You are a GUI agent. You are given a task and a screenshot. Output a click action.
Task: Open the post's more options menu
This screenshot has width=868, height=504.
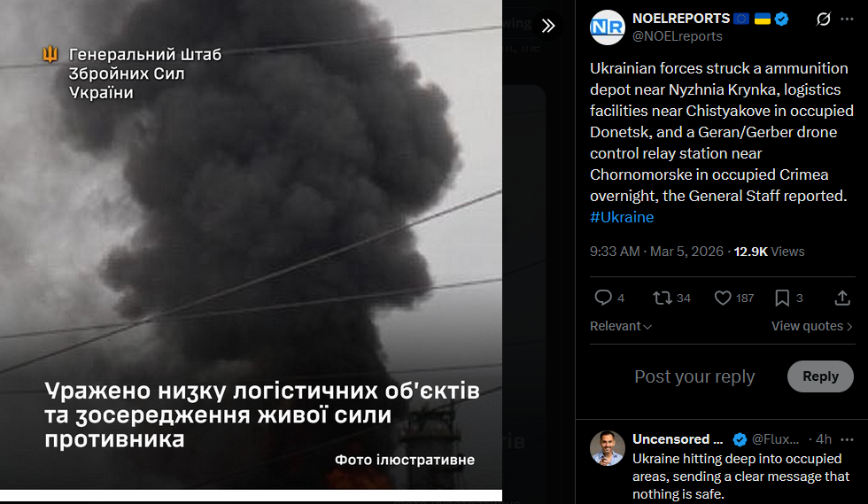(847, 19)
